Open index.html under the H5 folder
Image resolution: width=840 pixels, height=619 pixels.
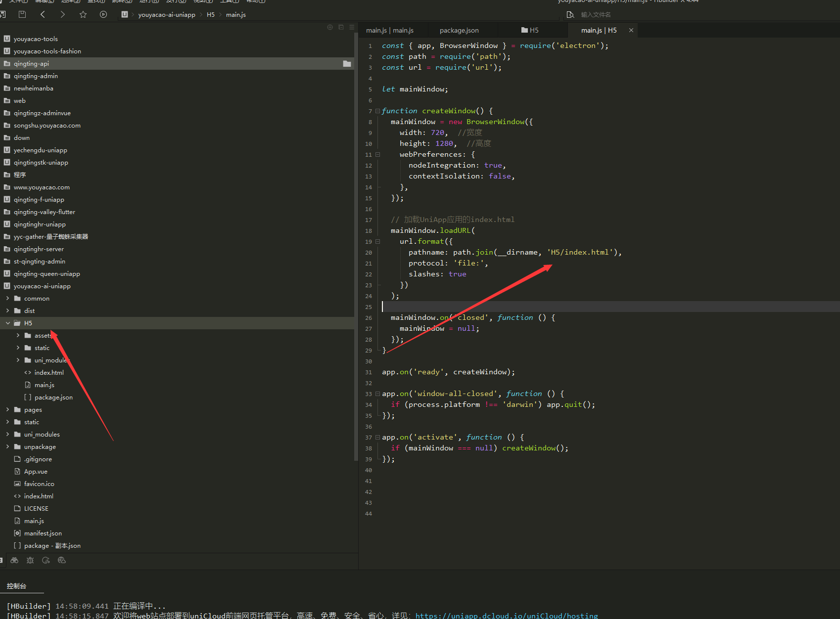49,372
